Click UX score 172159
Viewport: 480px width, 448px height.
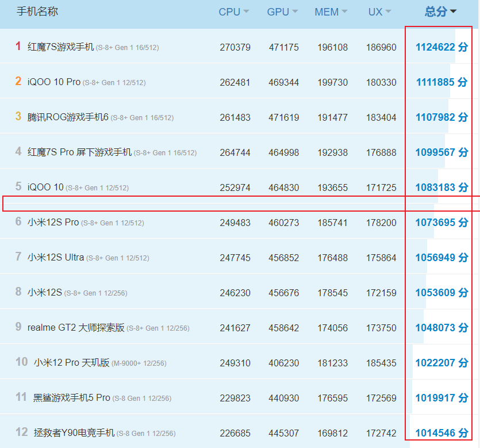[381, 293]
